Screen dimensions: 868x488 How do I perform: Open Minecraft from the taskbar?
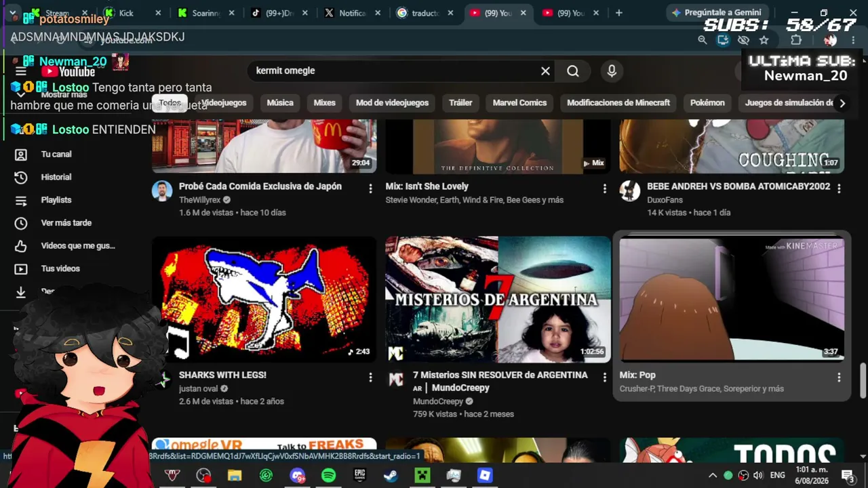coord(422,476)
